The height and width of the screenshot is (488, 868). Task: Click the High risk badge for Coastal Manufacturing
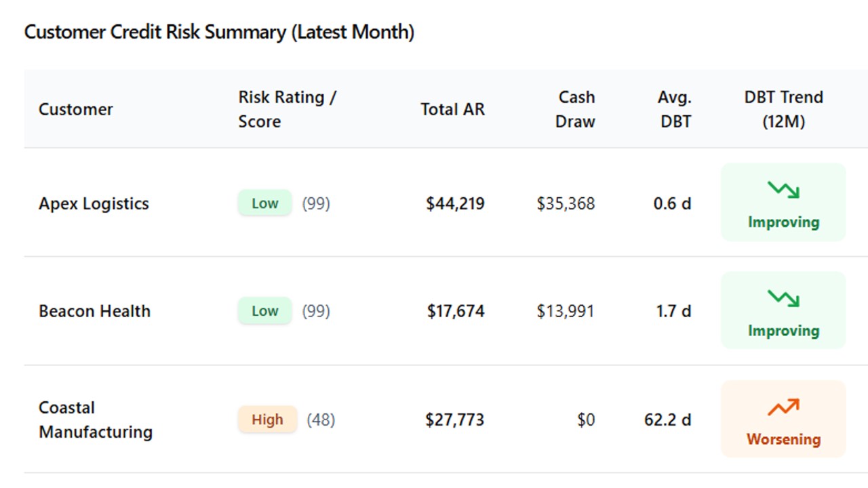click(267, 420)
